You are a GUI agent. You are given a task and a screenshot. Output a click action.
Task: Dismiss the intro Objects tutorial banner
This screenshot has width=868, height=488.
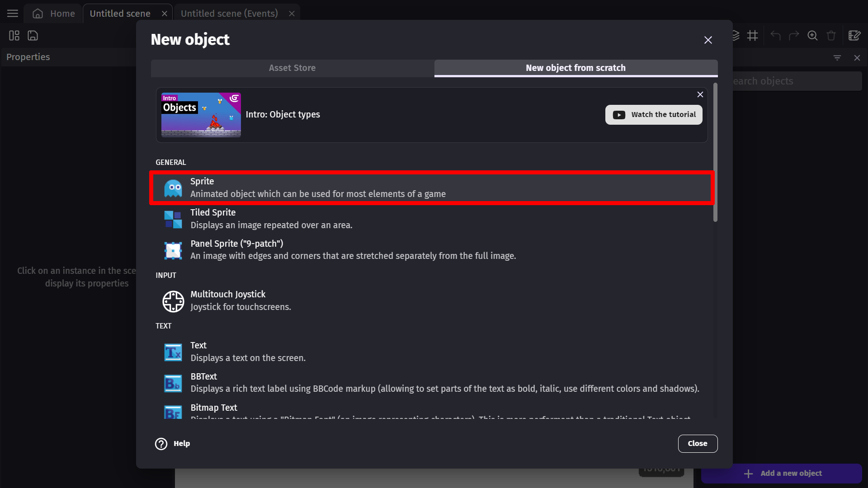coord(700,94)
